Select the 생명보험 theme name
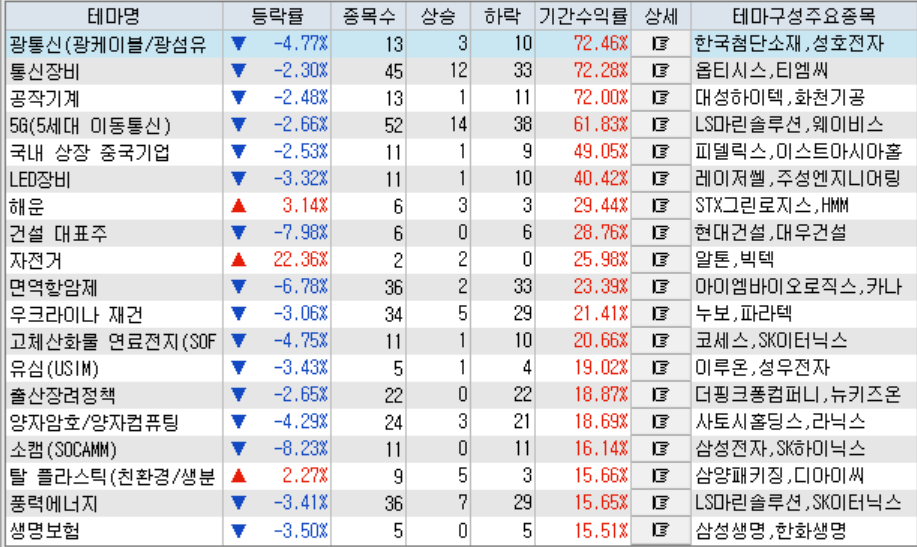The width and height of the screenshot is (917, 547). pos(44,531)
